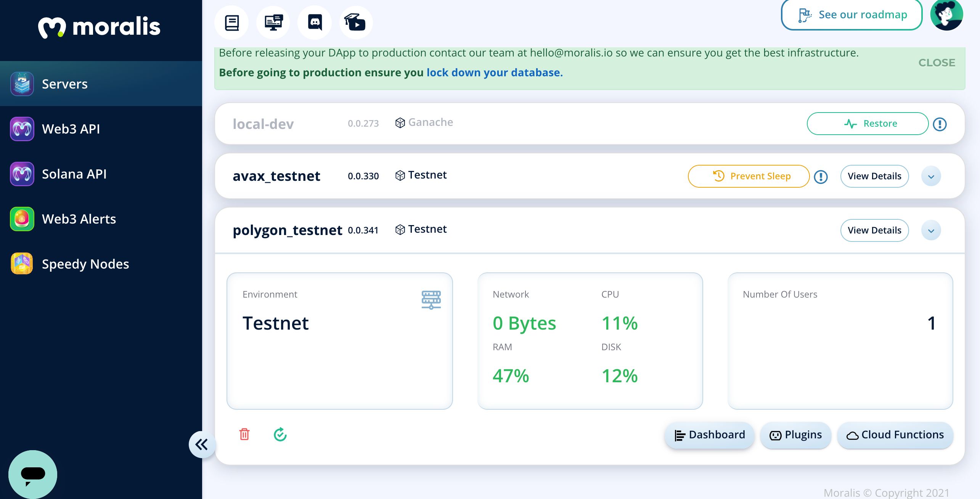Viewport: 980px width, 499px height.
Task: Click version 0.0.330 text
Action: point(363,176)
